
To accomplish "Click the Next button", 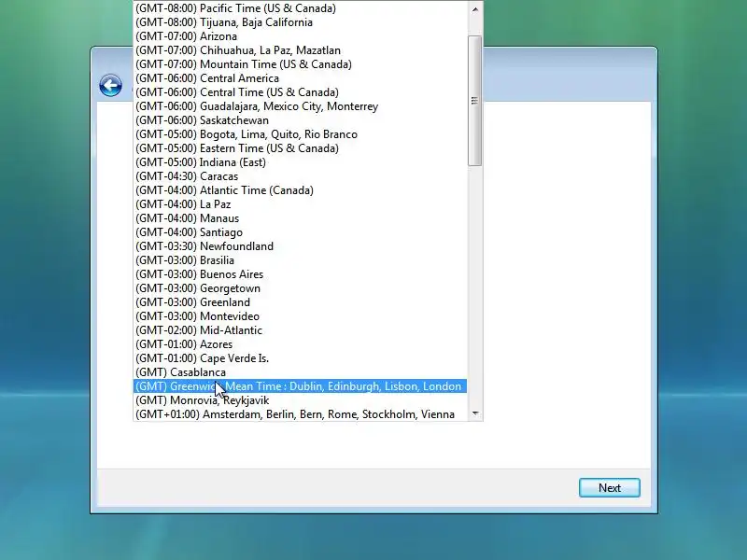I will (x=610, y=487).
